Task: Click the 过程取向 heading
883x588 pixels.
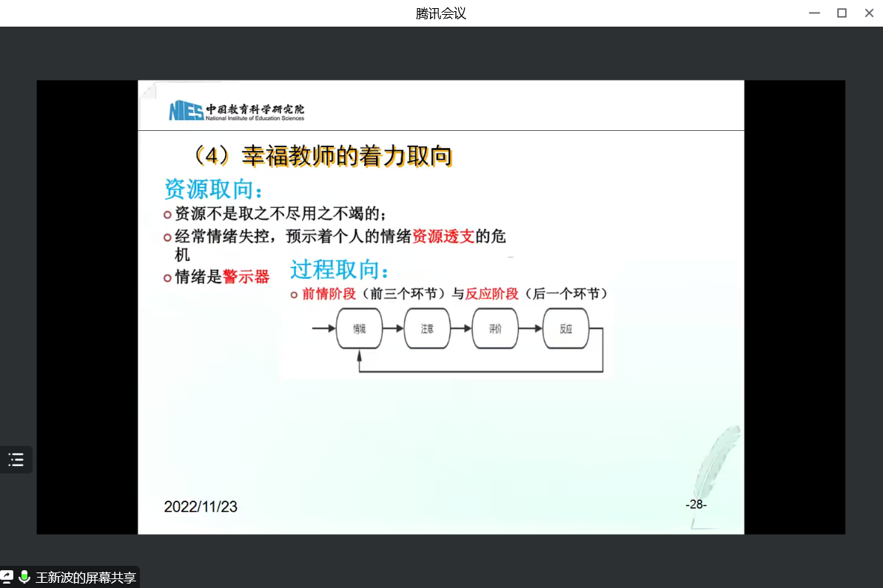Action: click(339, 269)
